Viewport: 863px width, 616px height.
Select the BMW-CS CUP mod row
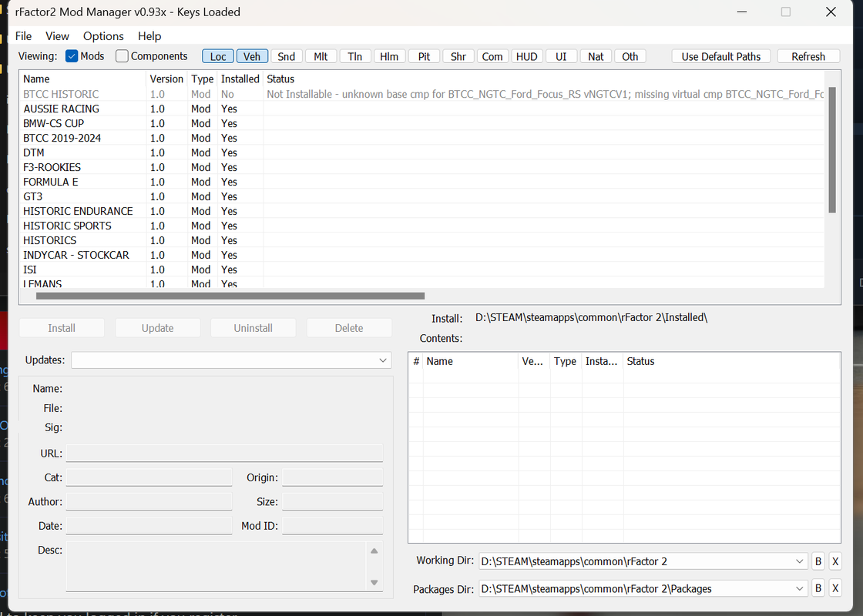pyautogui.click(x=422, y=123)
